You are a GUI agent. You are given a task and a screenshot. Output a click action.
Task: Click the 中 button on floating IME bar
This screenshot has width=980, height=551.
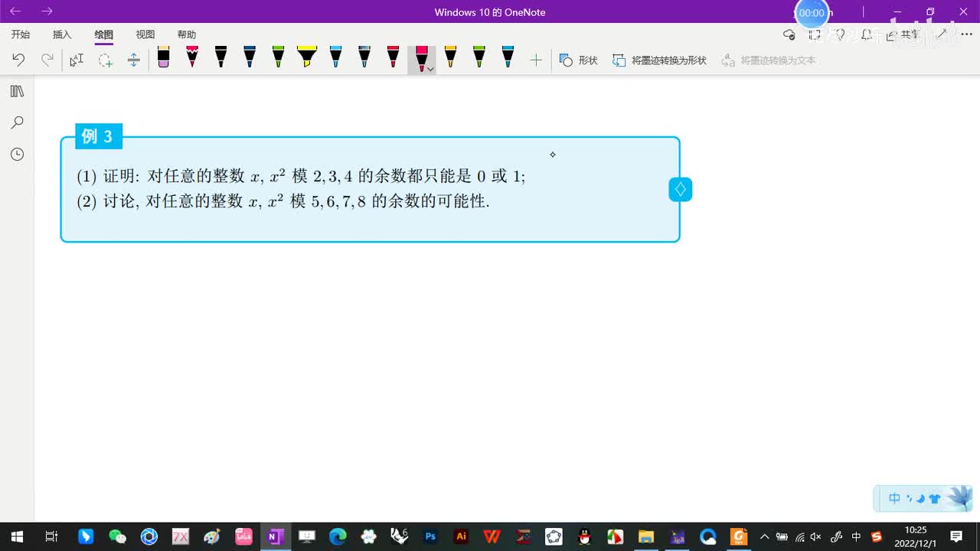(894, 499)
